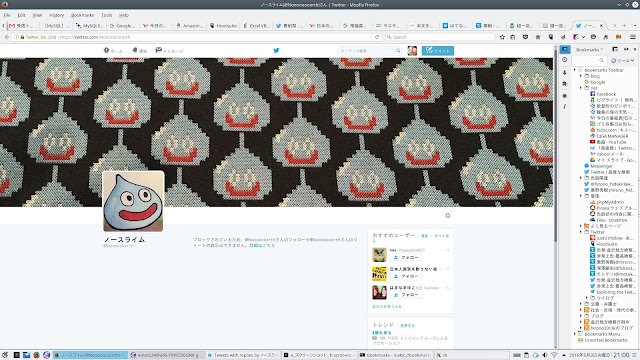Viewport: 640px width, 360px height.
Task: Open Twitter Messages in nav bar
Action: tap(169, 51)
